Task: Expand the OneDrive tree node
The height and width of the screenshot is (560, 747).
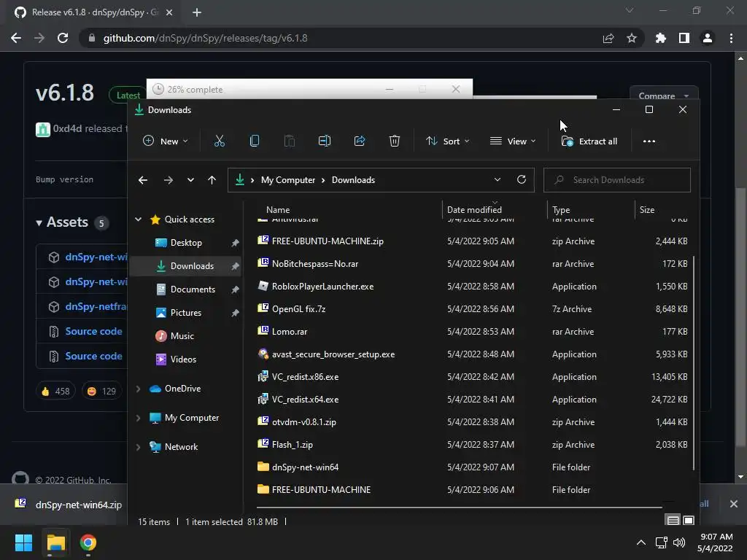Action: tap(138, 389)
